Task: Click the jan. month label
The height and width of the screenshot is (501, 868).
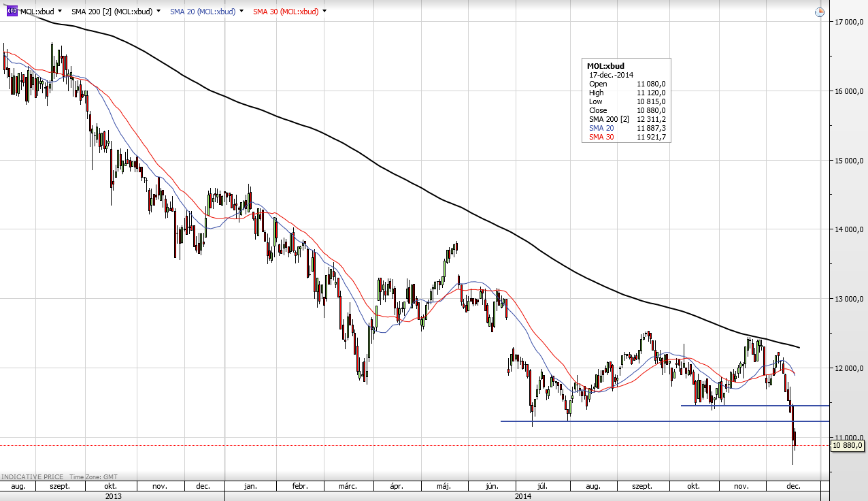Action: coord(250,487)
